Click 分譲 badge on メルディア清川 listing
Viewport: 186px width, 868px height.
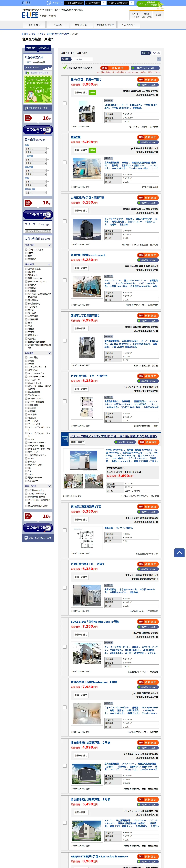point(65,439)
